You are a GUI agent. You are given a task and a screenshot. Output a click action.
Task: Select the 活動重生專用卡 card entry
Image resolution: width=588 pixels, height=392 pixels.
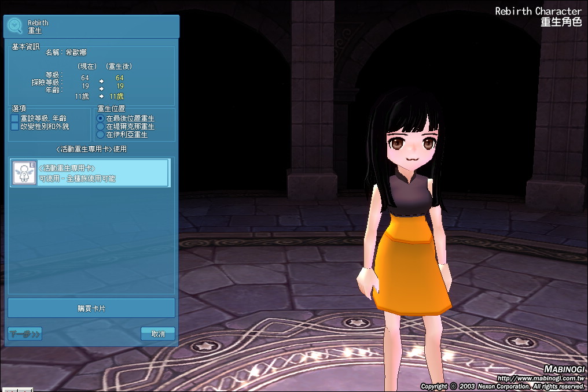click(91, 173)
